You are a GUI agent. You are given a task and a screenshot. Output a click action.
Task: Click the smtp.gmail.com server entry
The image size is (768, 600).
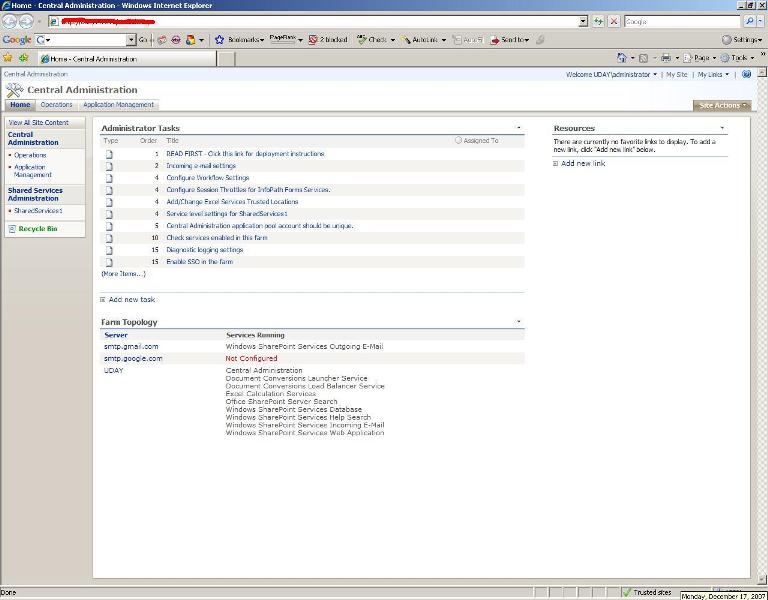(131, 346)
